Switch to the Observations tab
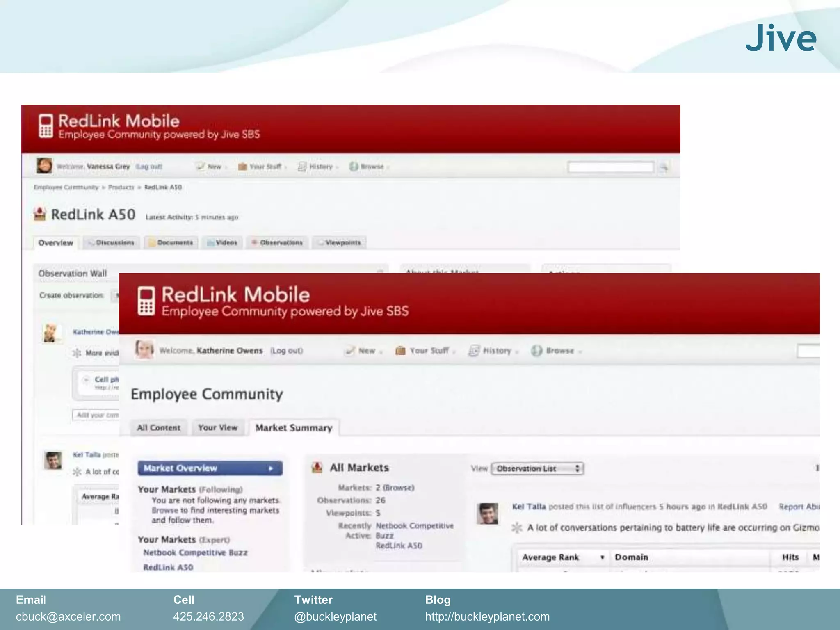This screenshot has width=840, height=630. click(277, 243)
